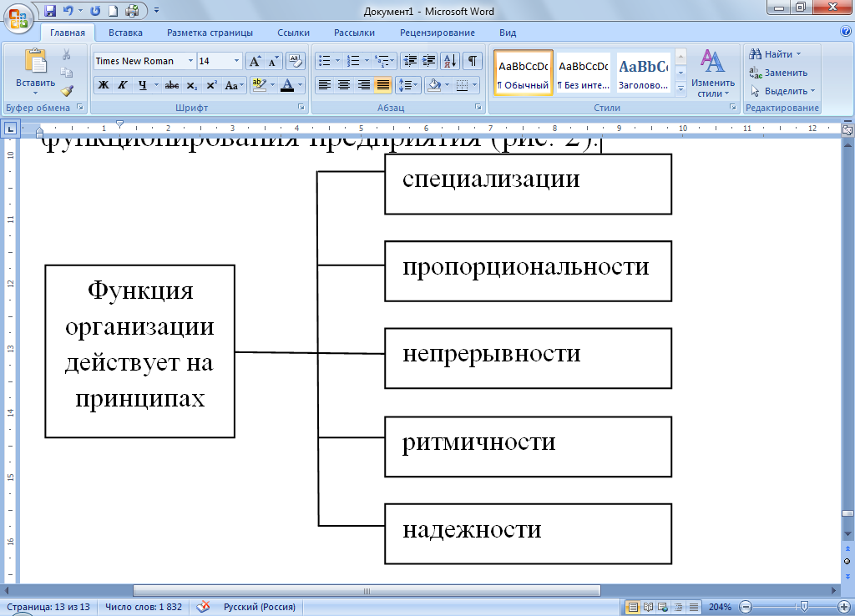Toggle paragraph marks display with ¶ icon
This screenshot has height=616, width=855.
(472, 60)
